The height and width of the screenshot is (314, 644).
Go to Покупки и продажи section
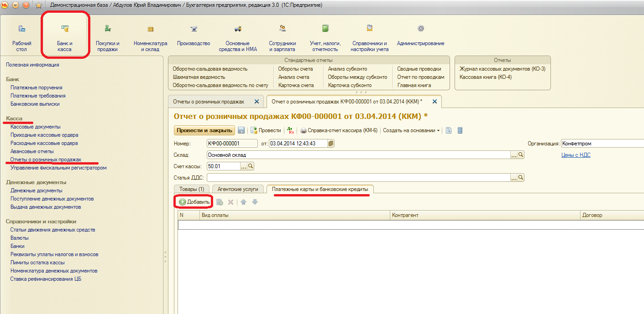tap(107, 37)
